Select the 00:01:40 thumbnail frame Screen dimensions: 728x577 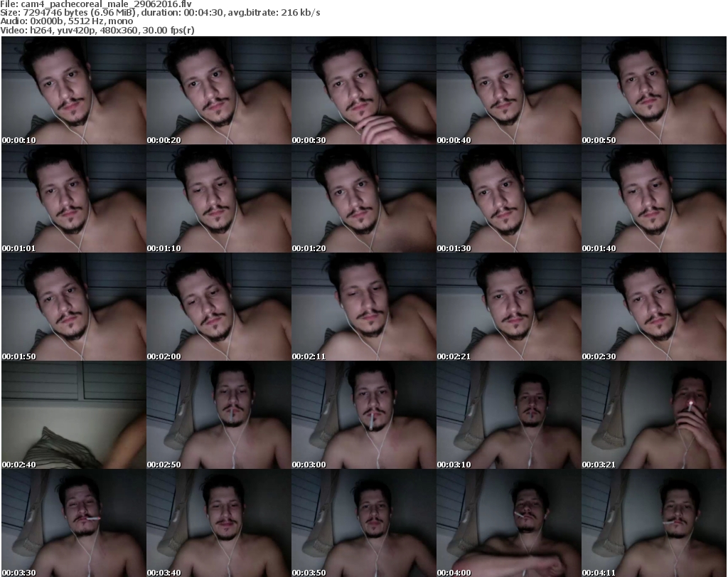654,198
